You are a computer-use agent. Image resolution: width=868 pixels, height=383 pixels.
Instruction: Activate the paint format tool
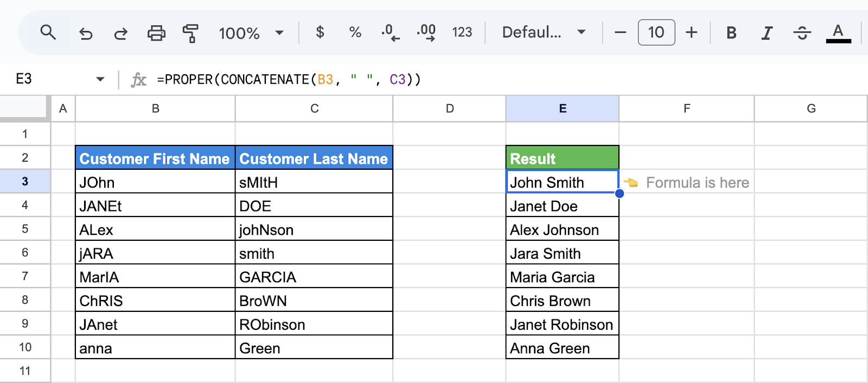pyautogui.click(x=190, y=33)
